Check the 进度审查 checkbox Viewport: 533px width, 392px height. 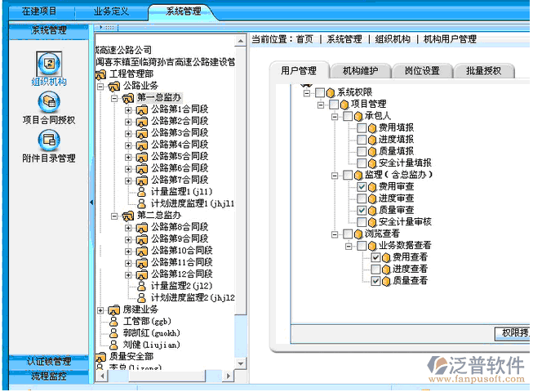[x=362, y=198]
